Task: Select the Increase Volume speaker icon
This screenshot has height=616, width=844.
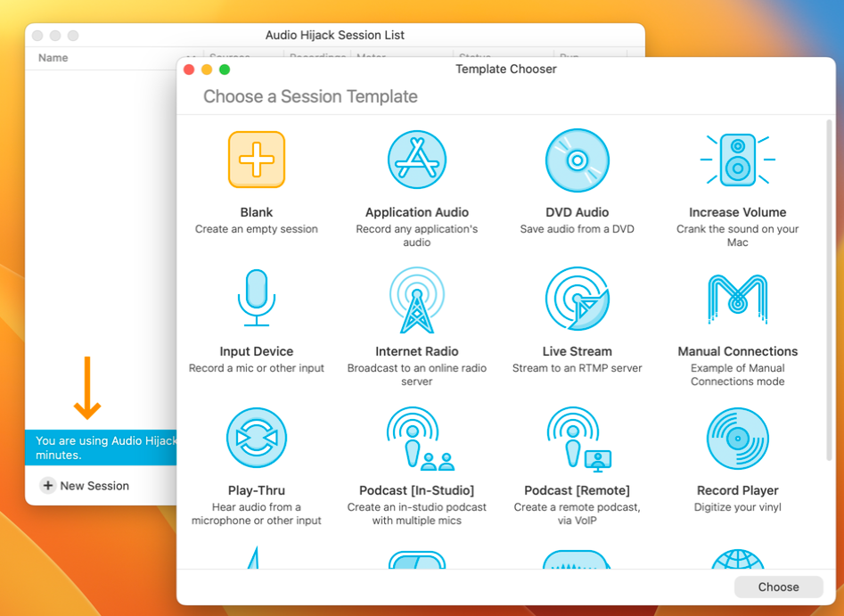Action: pyautogui.click(x=737, y=160)
